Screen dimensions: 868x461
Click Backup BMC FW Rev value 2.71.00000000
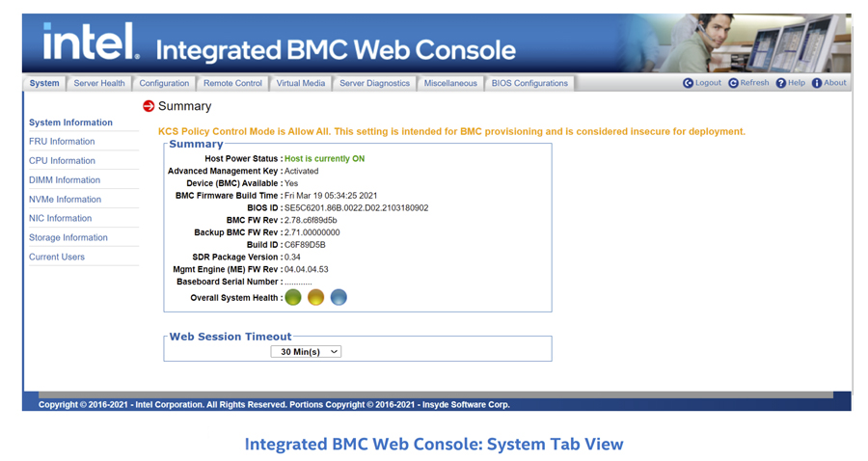point(312,232)
